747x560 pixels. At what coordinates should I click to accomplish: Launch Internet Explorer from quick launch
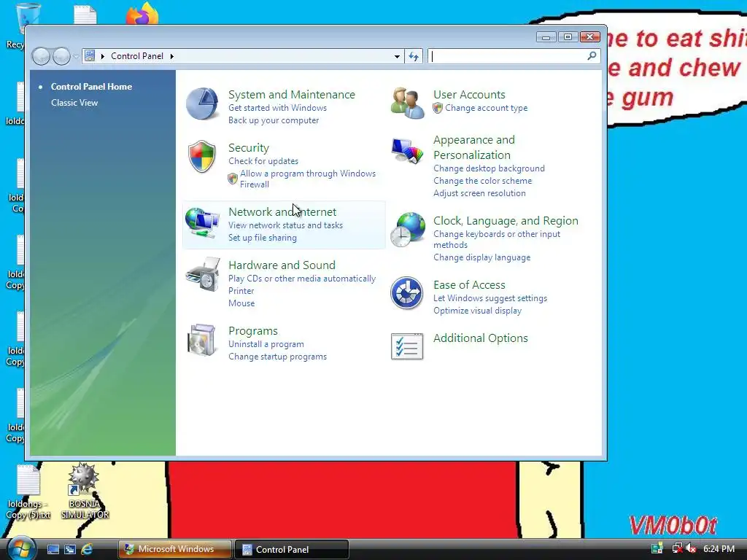(x=87, y=550)
